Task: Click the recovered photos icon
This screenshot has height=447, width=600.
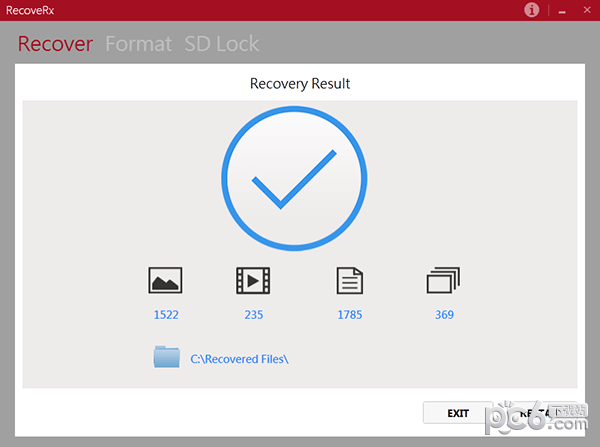Action: click(x=165, y=281)
